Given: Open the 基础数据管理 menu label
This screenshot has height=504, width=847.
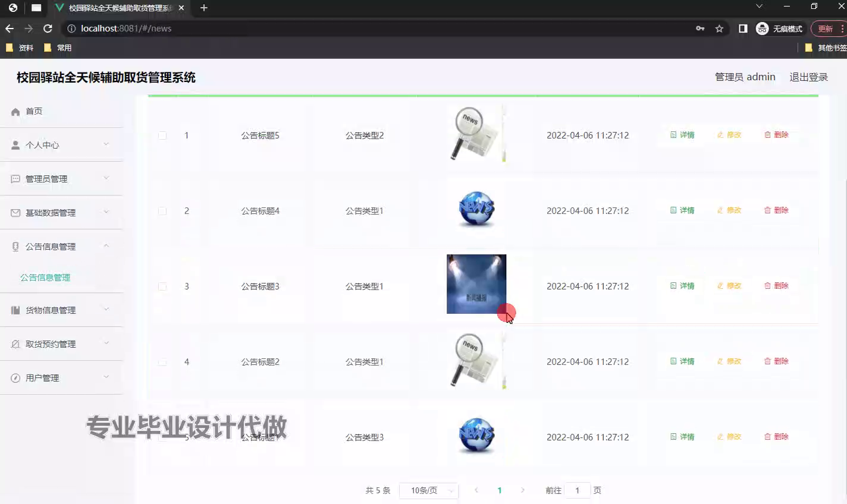Looking at the screenshot, I should point(51,213).
